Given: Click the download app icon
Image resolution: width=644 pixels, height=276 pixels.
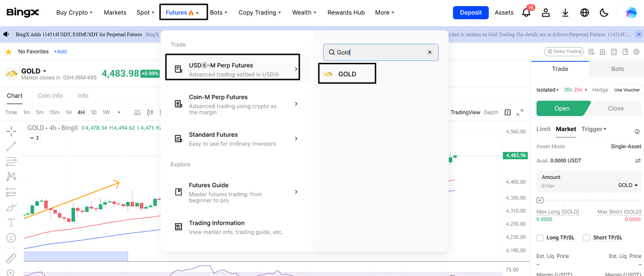Looking at the screenshot, I should pos(565,13).
